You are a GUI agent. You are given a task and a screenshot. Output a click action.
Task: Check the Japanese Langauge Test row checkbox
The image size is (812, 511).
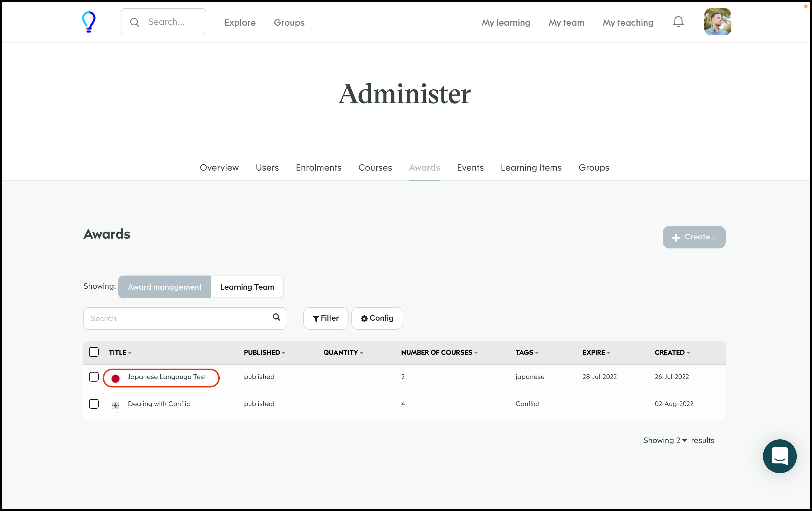click(x=94, y=377)
